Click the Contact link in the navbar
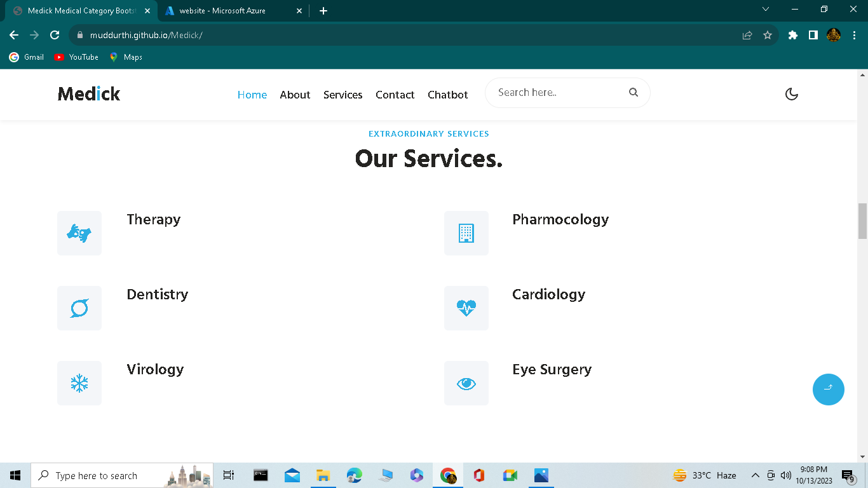868x488 pixels. 395,95
